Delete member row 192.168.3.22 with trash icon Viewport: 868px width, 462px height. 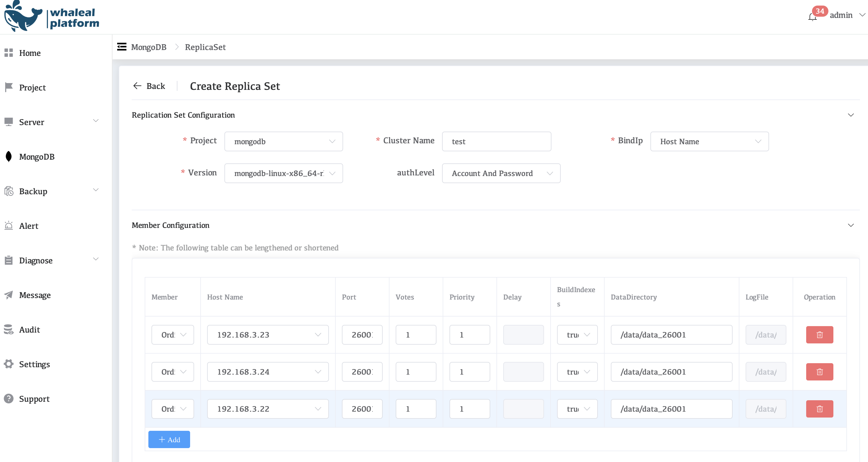819,409
